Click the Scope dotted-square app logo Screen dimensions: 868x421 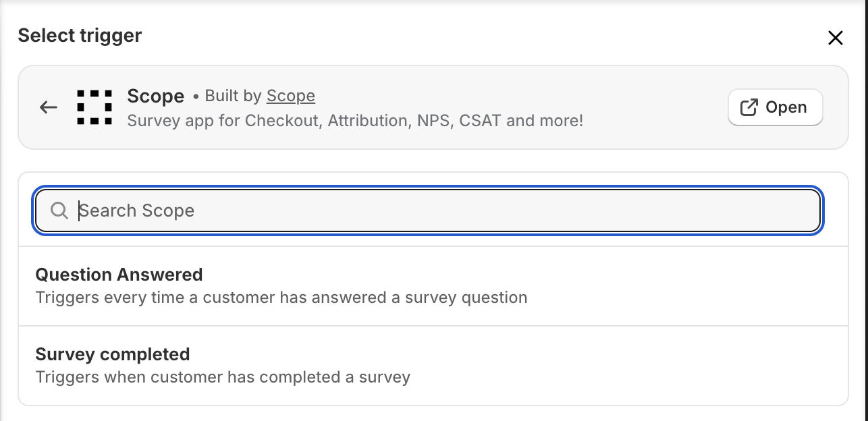tap(94, 107)
